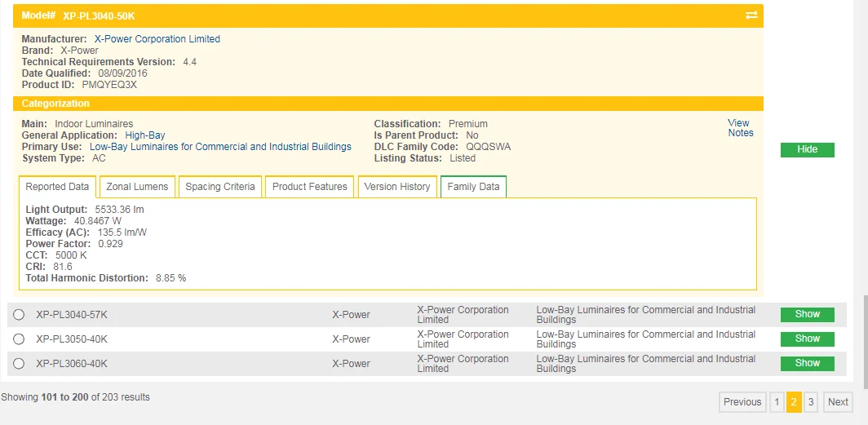Go to the Next results page

[838, 402]
